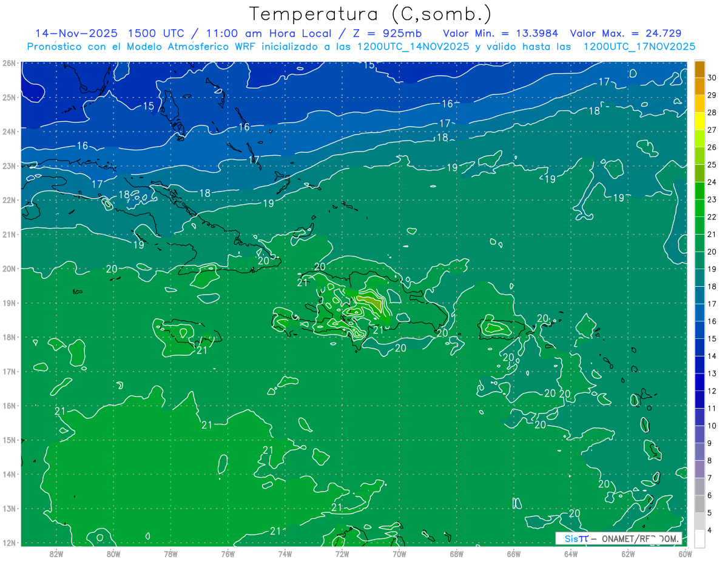Click the latitude axis label "25N"
728x562 pixels.
9,97
